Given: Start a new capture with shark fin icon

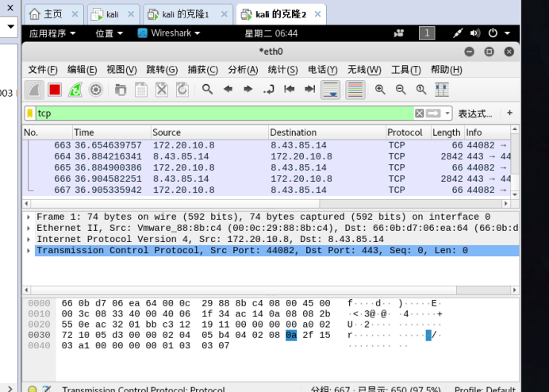Looking at the screenshot, I should 34,90.
